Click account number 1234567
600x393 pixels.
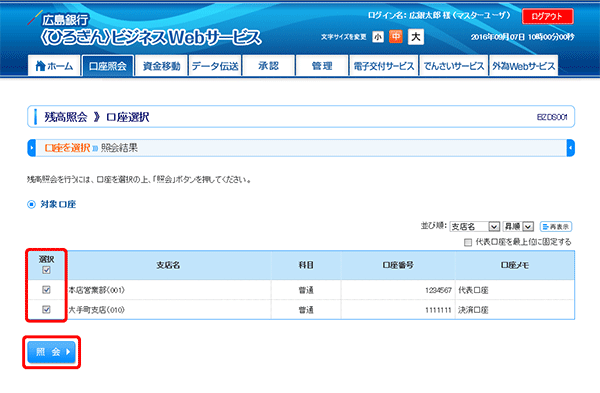(x=439, y=290)
